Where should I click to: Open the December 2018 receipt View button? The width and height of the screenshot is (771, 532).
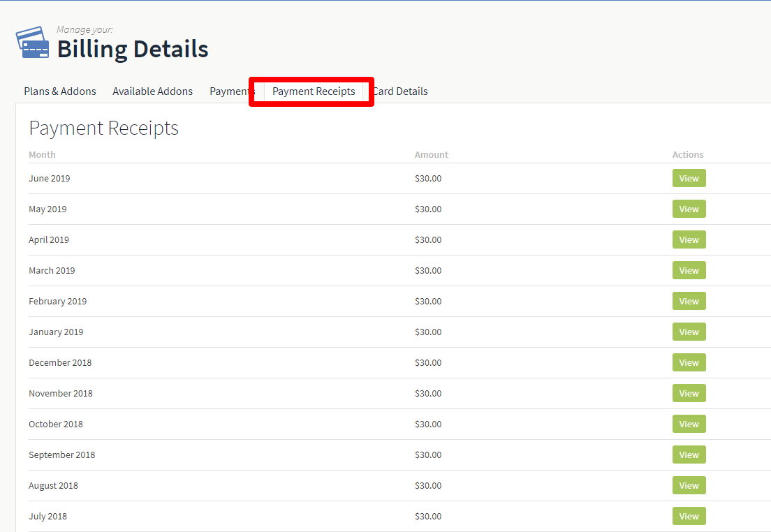pos(689,362)
